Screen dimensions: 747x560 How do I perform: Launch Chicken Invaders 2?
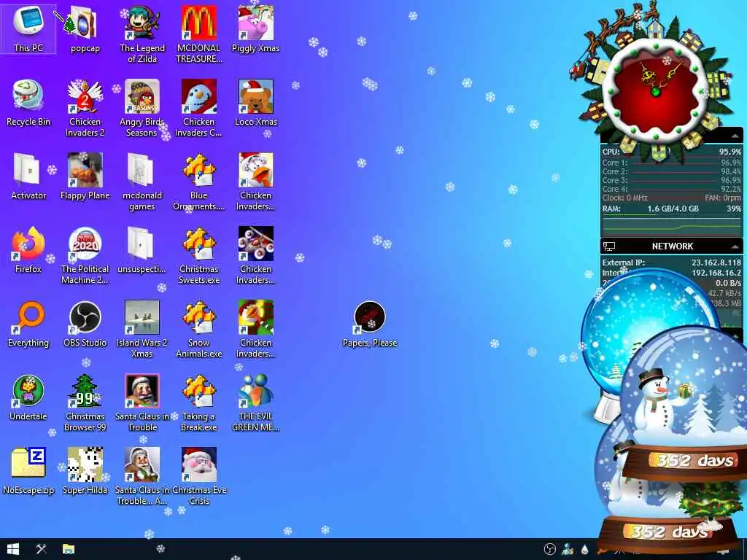[85, 108]
